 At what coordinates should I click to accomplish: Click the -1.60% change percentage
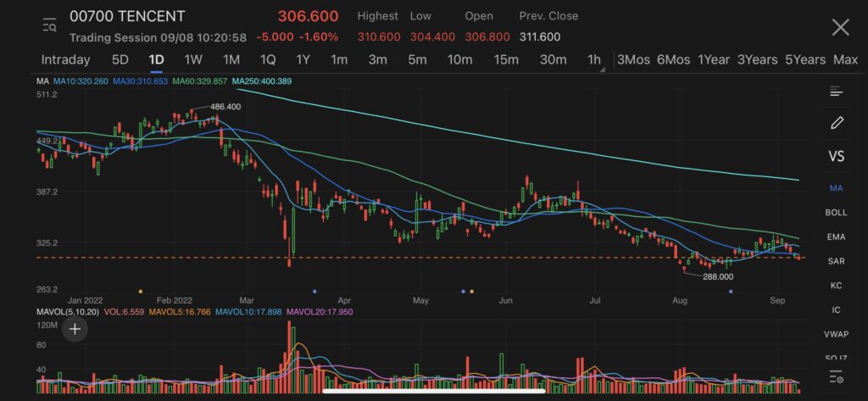pyautogui.click(x=319, y=37)
